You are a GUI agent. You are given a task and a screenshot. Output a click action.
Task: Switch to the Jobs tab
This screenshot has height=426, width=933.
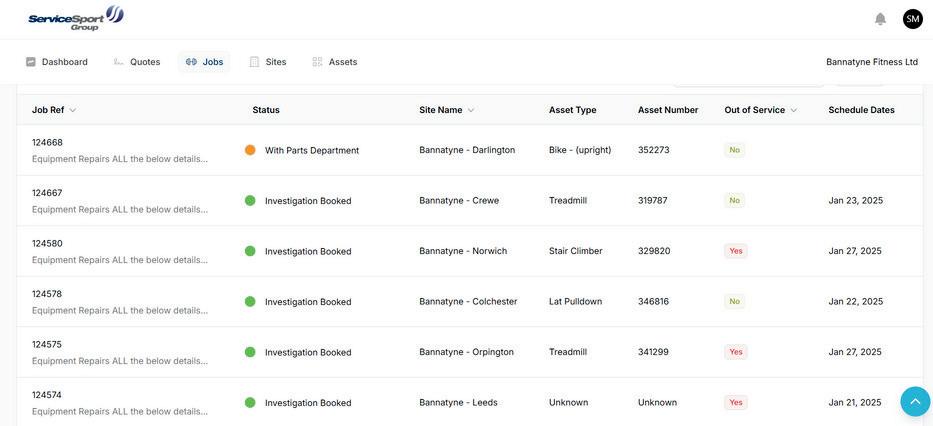point(204,62)
